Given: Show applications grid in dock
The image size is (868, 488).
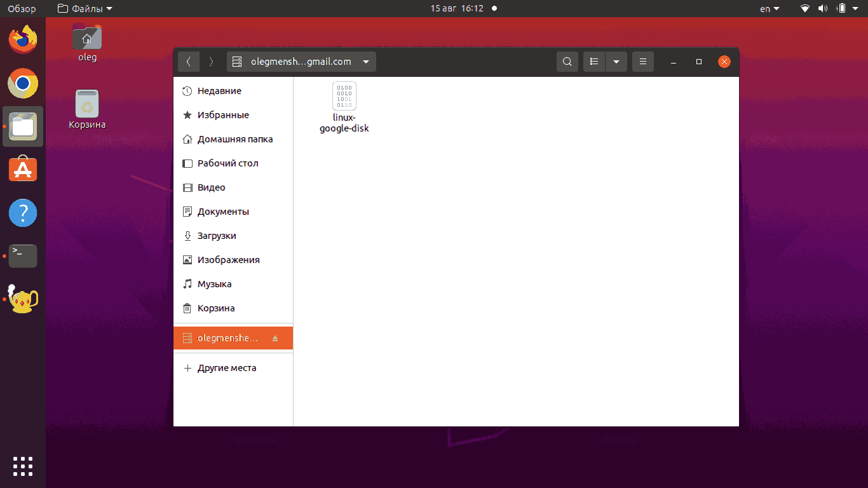Looking at the screenshot, I should [x=23, y=466].
